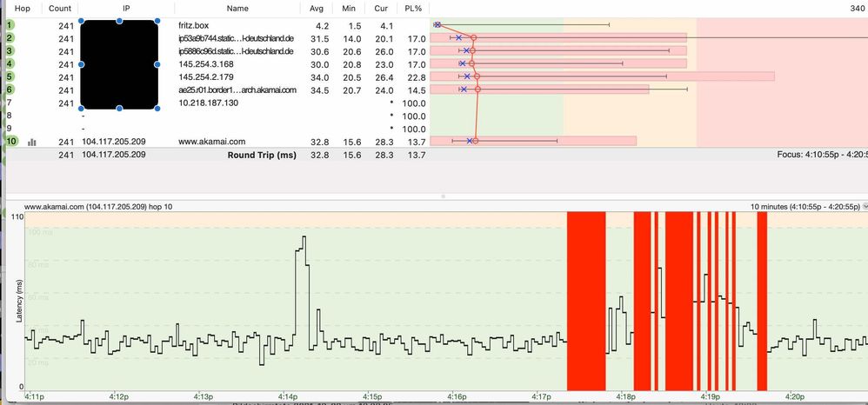Click the 4:12p label on the time axis
Viewport: 868px width, 405px height.
(x=119, y=396)
